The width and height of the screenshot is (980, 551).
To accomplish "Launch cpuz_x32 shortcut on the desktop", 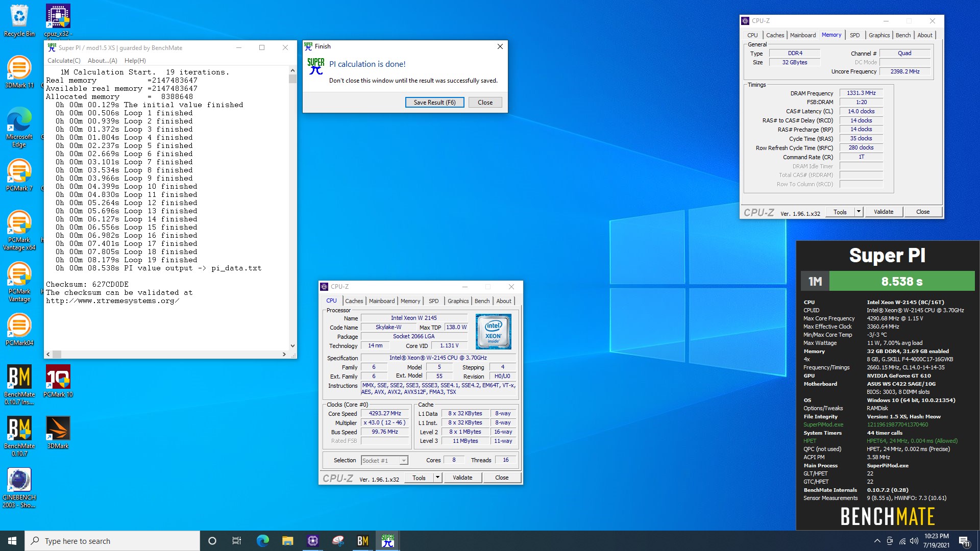I will click(58, 21).
